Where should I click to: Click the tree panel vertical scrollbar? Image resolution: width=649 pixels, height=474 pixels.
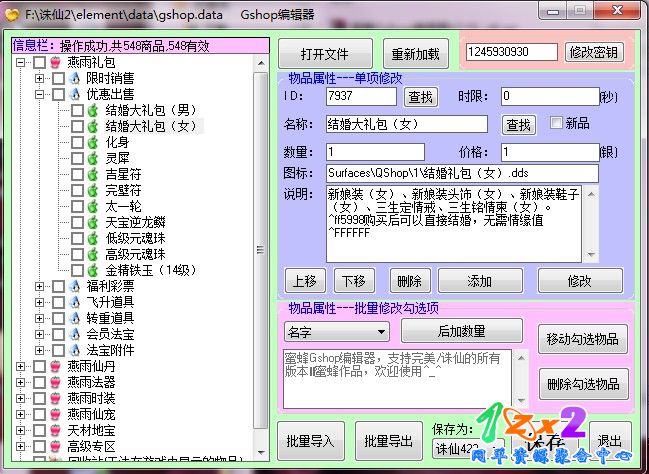(262, 200)
